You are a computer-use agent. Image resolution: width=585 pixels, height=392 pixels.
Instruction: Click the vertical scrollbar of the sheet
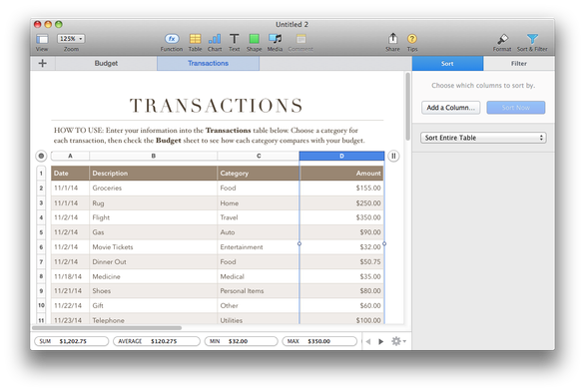[x=407, y=107]
